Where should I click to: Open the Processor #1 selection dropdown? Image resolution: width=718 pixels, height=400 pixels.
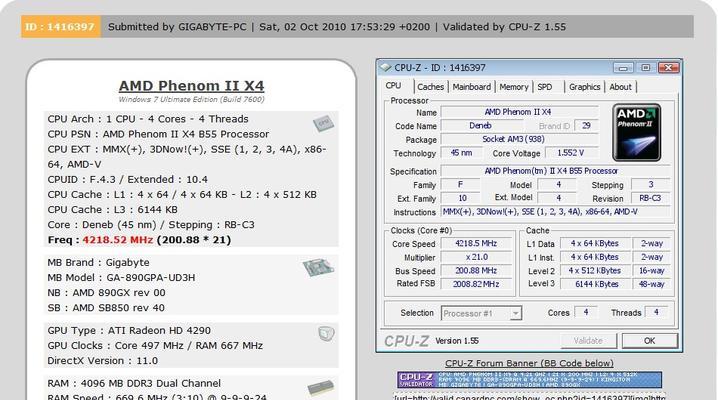click(481, 313)
